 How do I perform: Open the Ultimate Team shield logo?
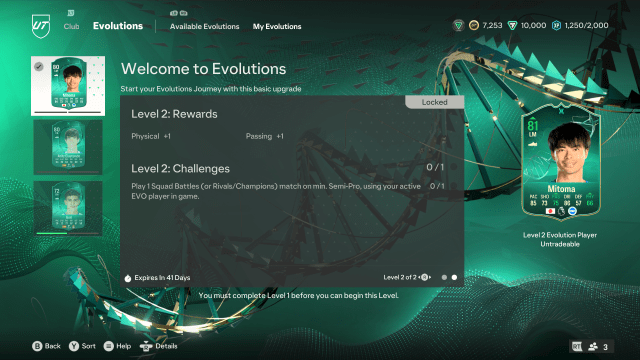[x=41, y=26]
